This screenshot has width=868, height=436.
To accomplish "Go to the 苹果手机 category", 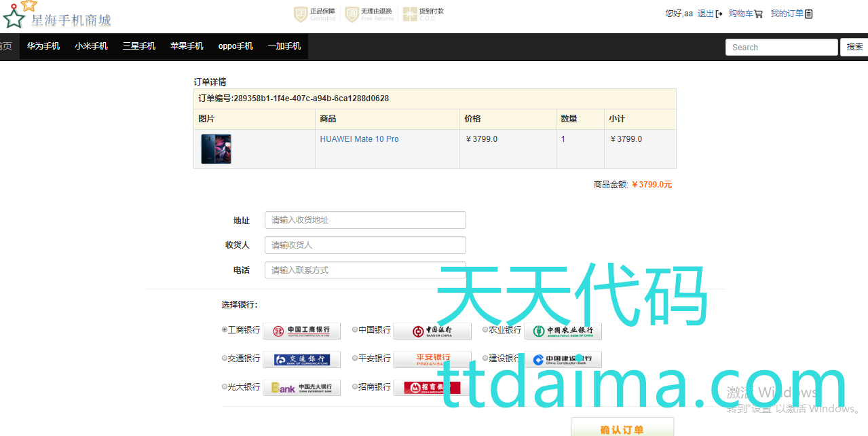I will (x=187, y=46).
